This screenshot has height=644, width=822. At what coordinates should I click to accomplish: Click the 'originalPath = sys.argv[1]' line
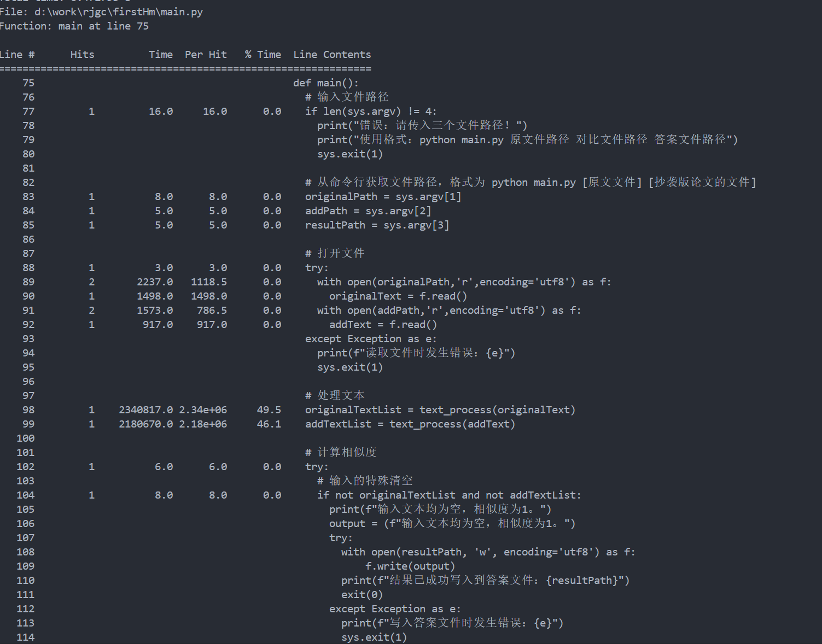click(x=383, y=197)
